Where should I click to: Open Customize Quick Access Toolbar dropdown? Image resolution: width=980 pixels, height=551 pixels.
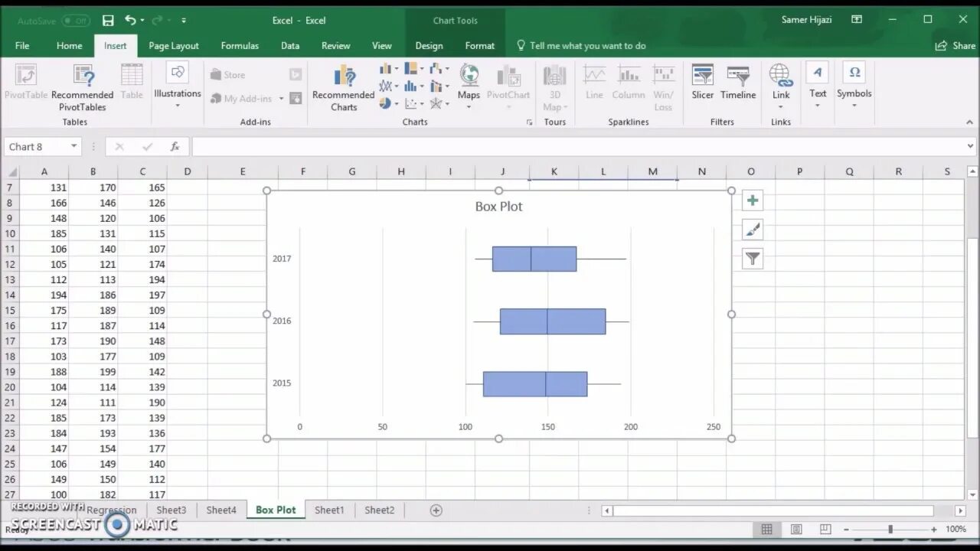[x=184, y=21]
